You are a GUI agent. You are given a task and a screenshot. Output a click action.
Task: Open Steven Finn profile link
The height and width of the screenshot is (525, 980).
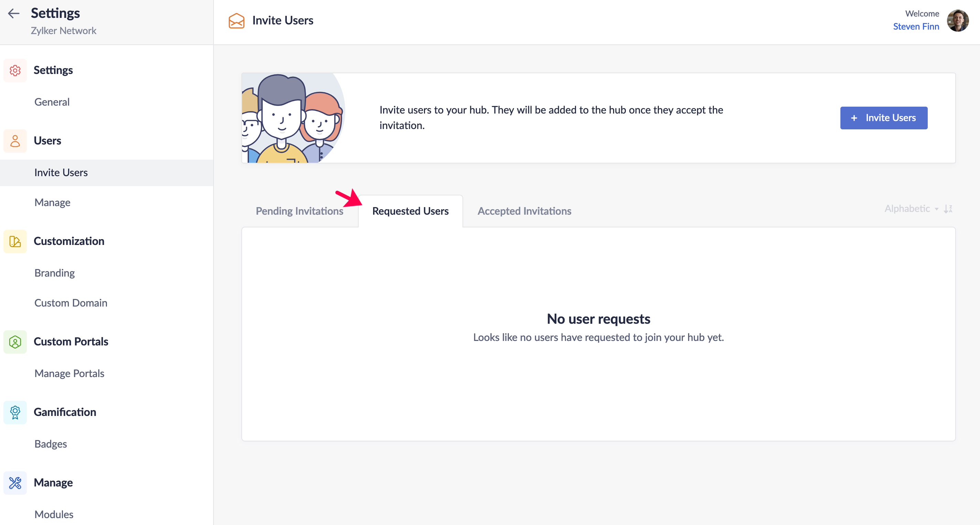916,26
